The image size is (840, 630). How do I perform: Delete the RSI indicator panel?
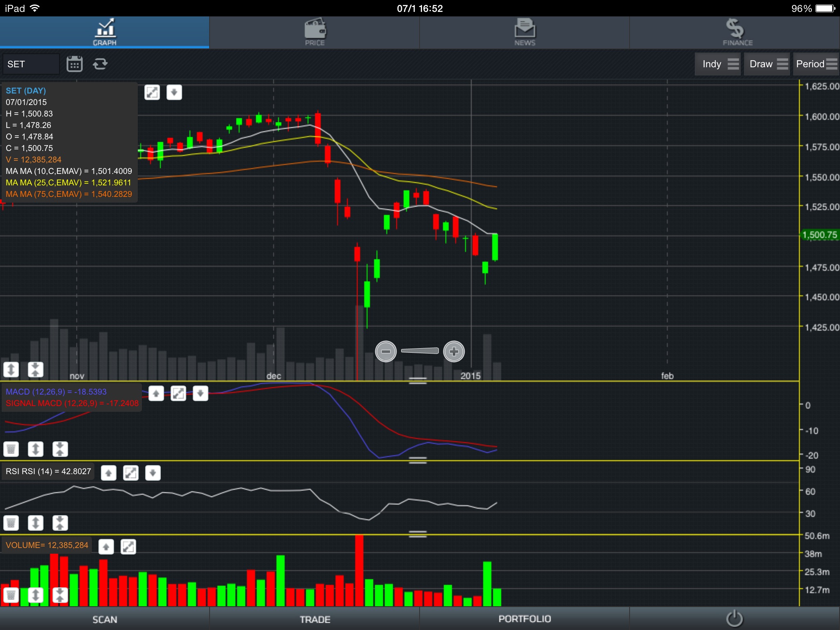coord(11,523)
